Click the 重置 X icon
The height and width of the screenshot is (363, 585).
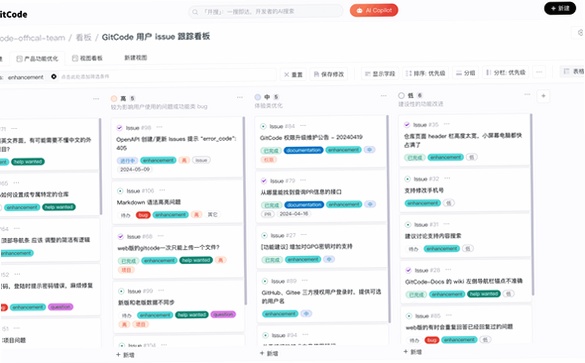287,75
